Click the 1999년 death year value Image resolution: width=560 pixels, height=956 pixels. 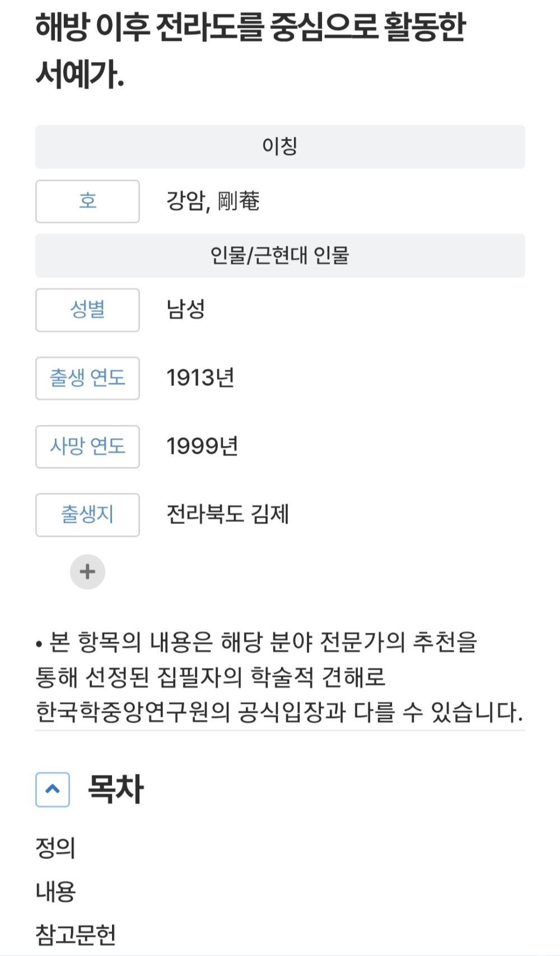pyautogui.click(x=202, y=447)
